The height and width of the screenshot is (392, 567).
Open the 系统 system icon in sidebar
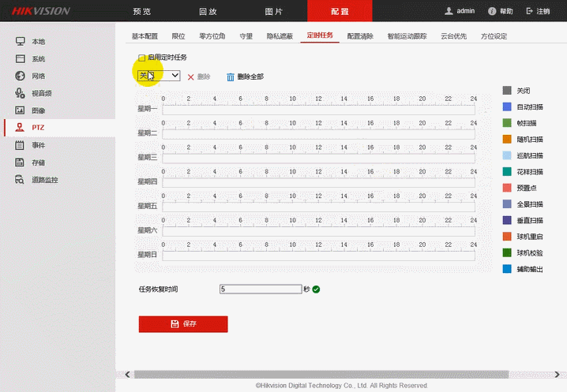pos(21,58)
